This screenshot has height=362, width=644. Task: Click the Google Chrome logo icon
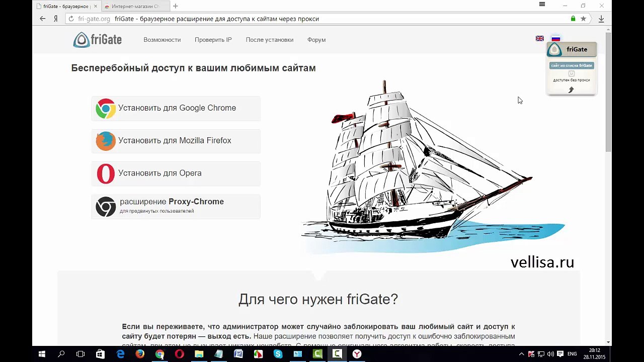[106, 108]
